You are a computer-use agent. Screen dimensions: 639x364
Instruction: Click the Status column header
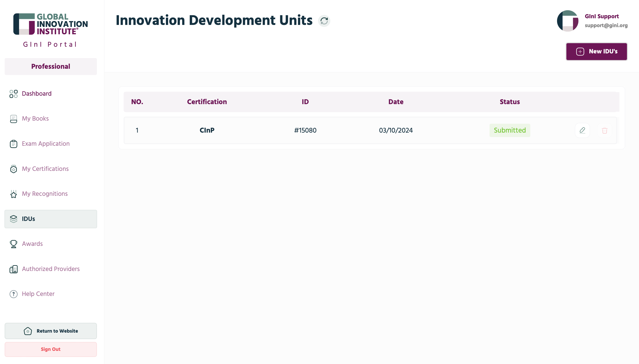pyautogui.click(x=510, y=102)
